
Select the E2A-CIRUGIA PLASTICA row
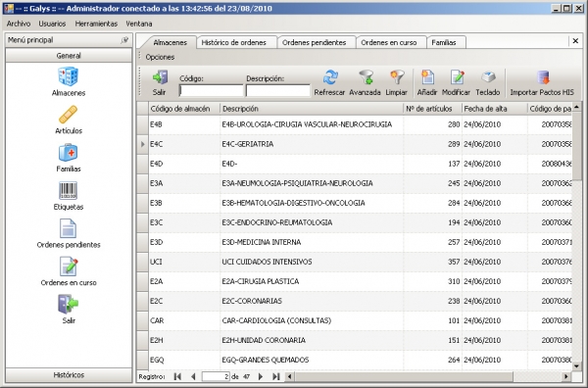click(355, 281)
